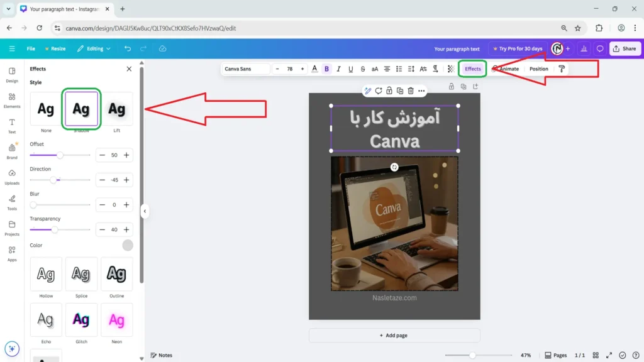The height and width of the screenshot is (362, 644).
Task: Decrease the Blur value
Action: 103,205
